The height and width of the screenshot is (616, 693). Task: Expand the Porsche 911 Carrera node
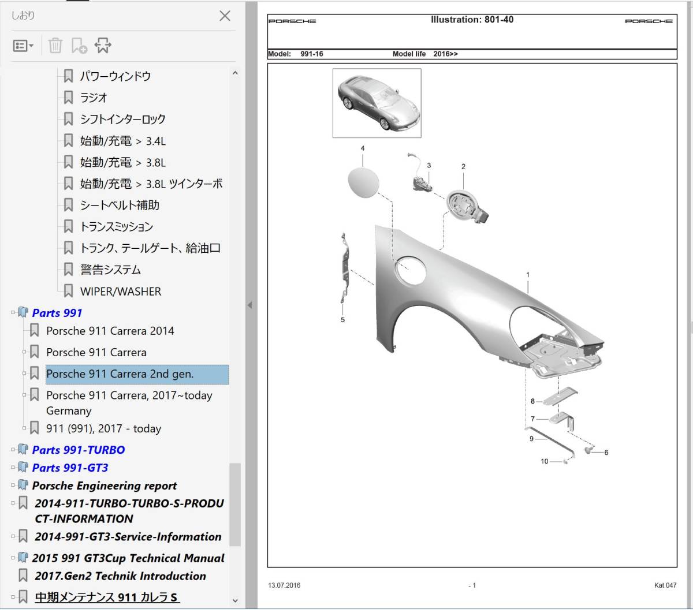[x=25, y=352]
